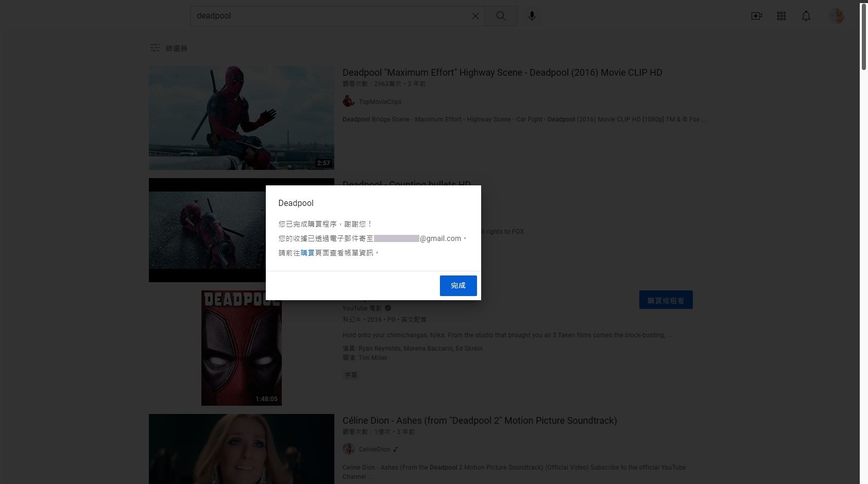This screenshot has width=868, height=484.
Task: Open your account profile avatar
Action: click(x=836, y=15)
